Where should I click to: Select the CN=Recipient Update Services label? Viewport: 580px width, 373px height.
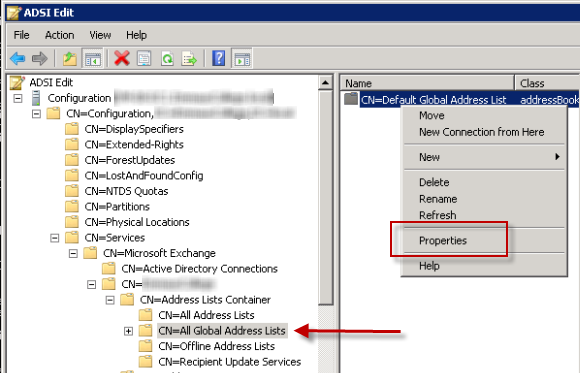(x=230, y=362)
